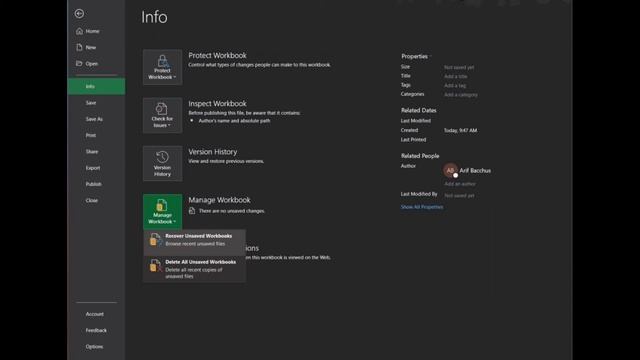640x360 pixels.
Task: Click the New document icon
Action: [79, 47]
